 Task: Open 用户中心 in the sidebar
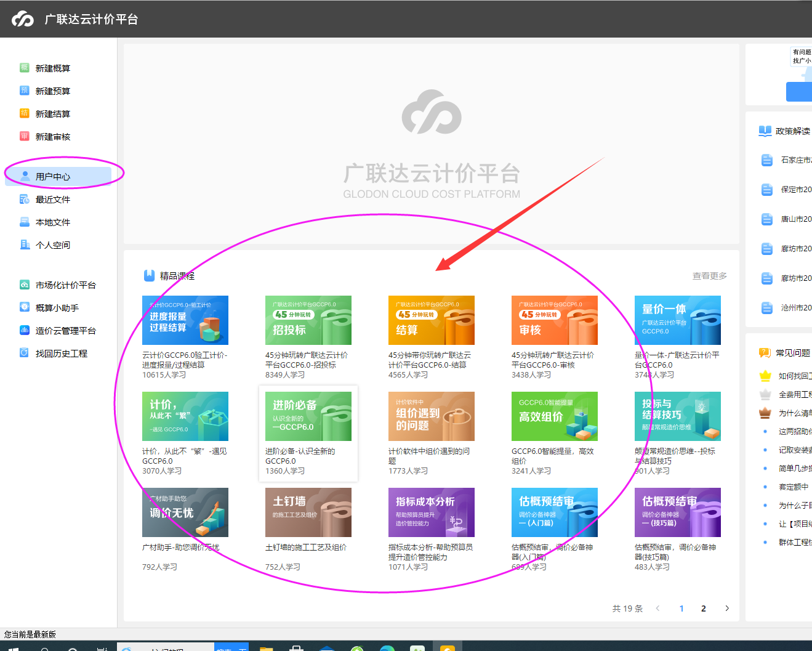(58, 176)
